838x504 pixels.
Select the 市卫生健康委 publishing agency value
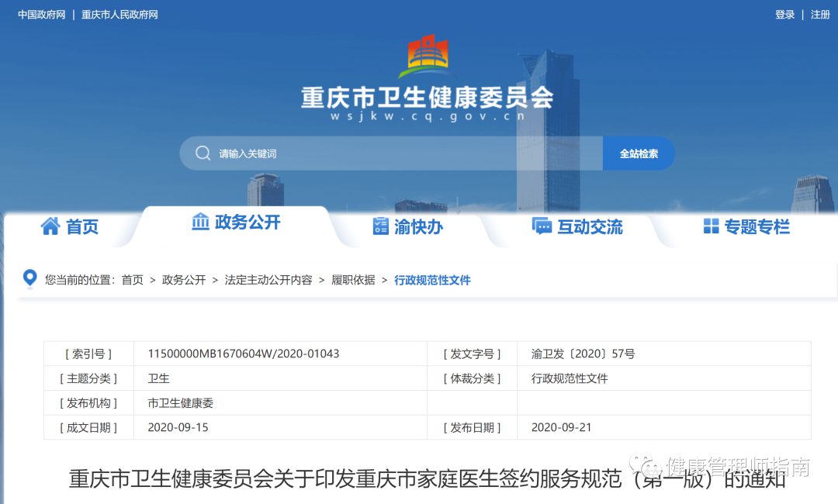click(181, 403)
